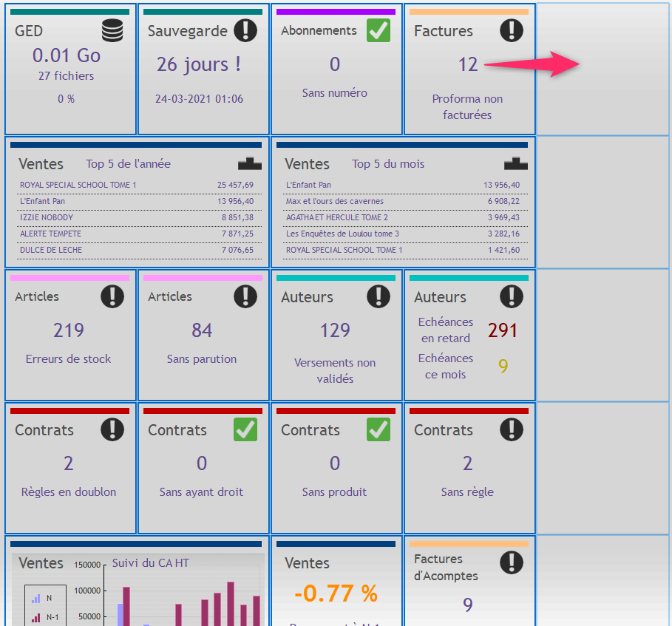Open the Sans numéro subscriptions count
The height and width of the screenshot is (626, 672).
[x=335, y=64]
